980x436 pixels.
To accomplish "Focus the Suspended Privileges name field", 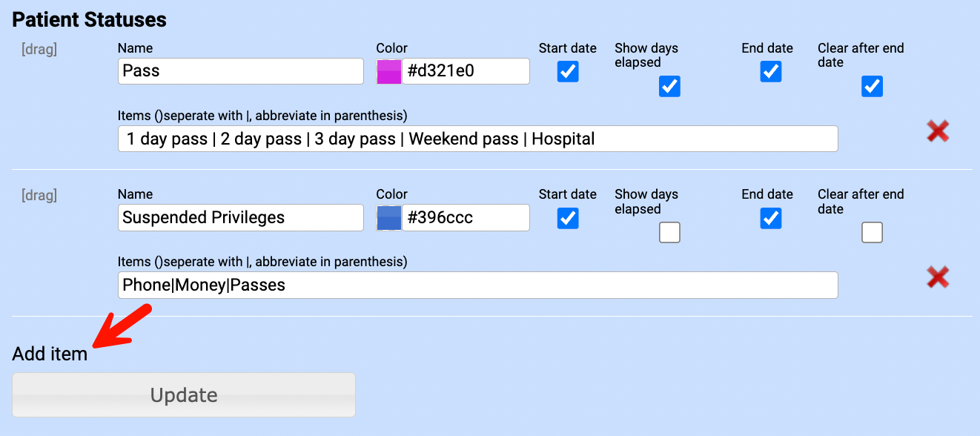I will point(240,218).
